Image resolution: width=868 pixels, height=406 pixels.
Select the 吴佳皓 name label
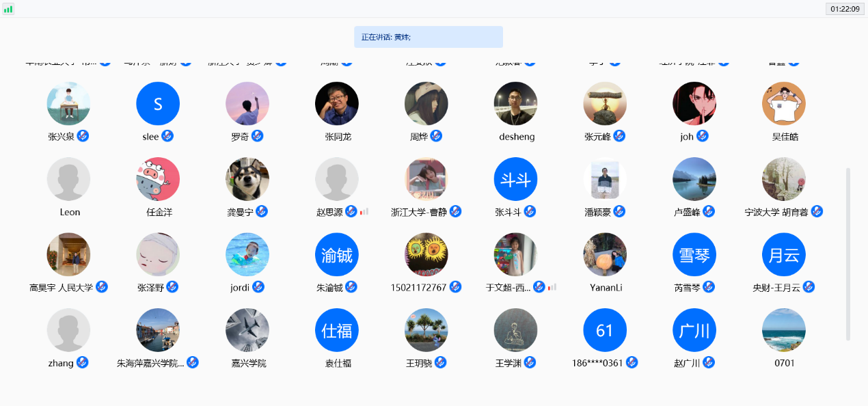click(785, 137)
